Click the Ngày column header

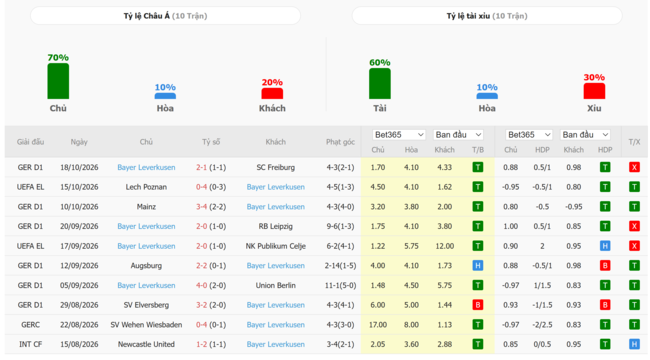[x=79, y=142]
